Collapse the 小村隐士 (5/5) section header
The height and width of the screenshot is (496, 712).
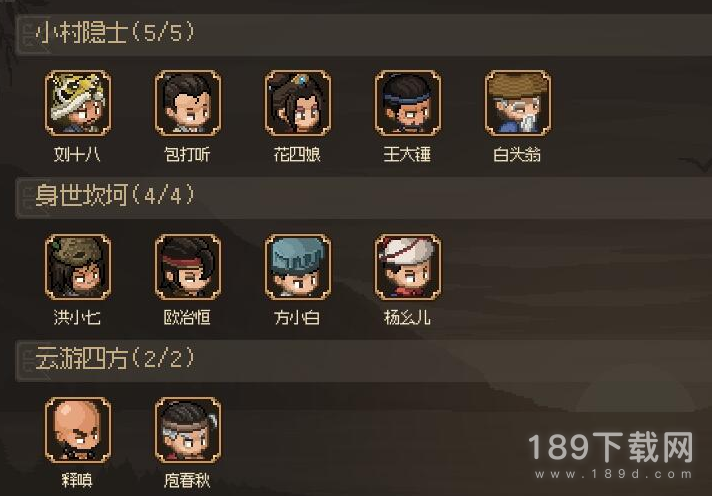pyautogui.click(x=363, y=35)
